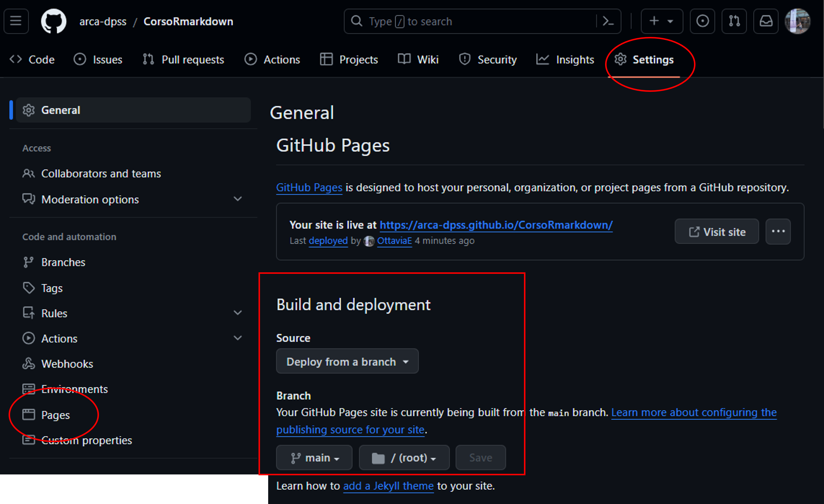Open Moderation options in the sidebar
Screen dimensions: 824x504
coord(133,199)
